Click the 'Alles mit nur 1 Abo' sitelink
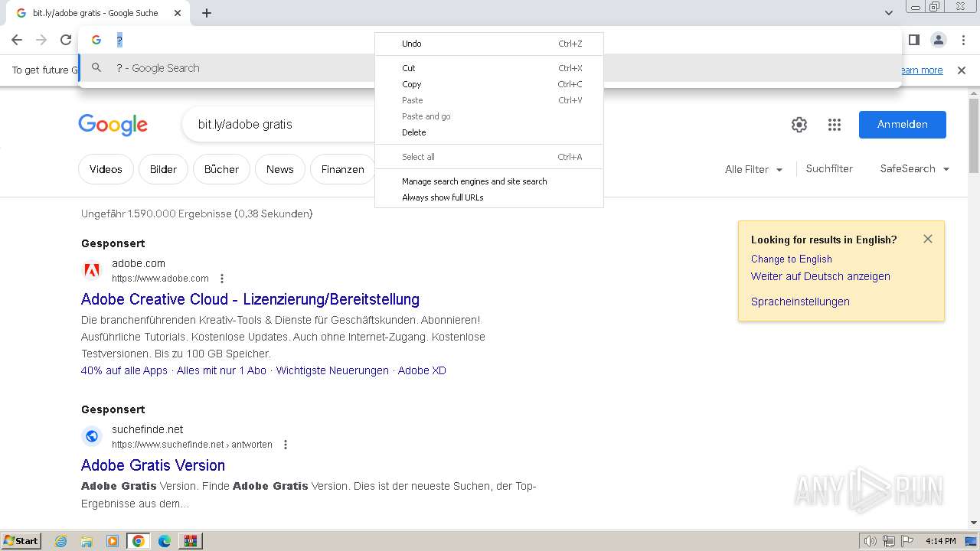 click(221, 370)
